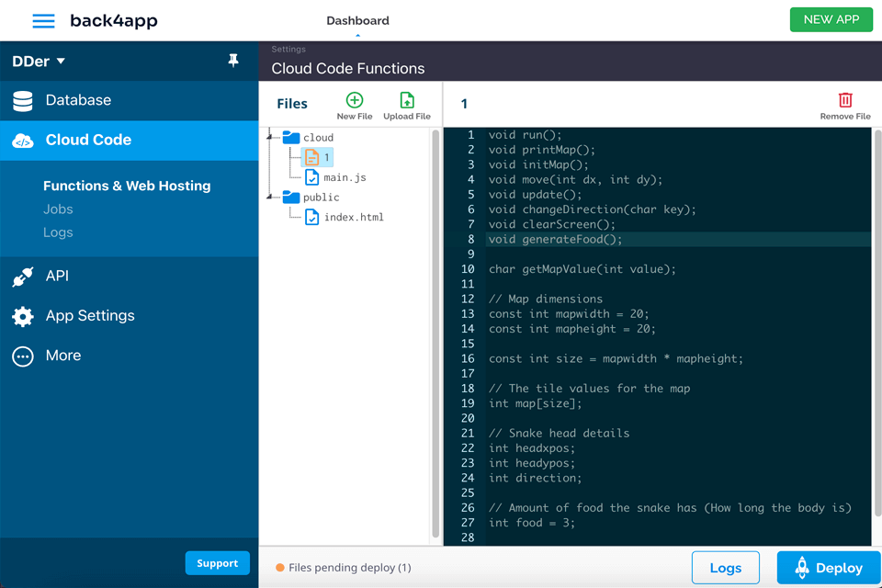Click the New File plus icon
This screenshot has height=588, width=882.
tap(354, 101)
